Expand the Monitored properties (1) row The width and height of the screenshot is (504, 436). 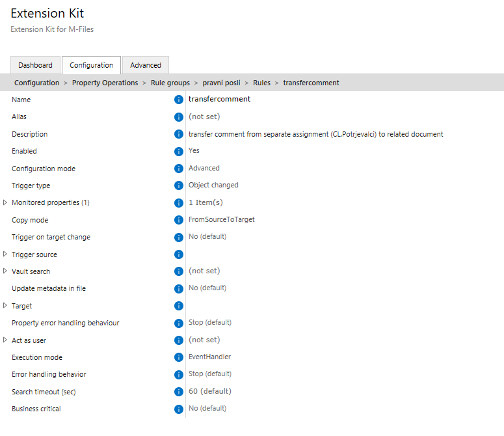click(5, 202)
